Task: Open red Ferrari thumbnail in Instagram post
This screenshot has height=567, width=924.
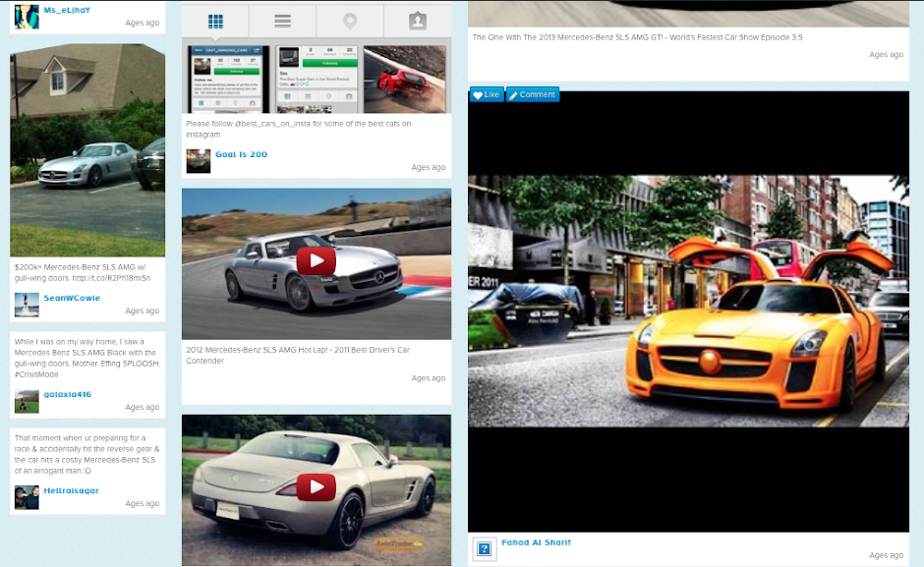Action: tap(404, 80)
